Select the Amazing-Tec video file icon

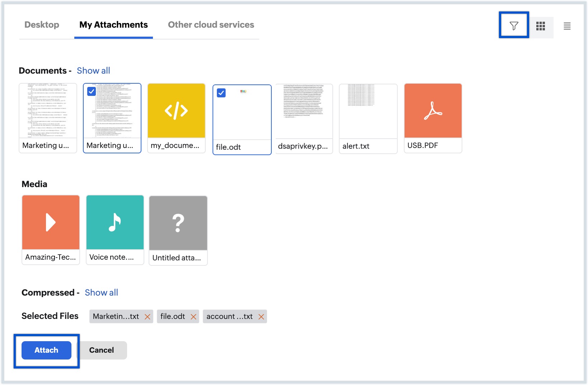point(51,223)
